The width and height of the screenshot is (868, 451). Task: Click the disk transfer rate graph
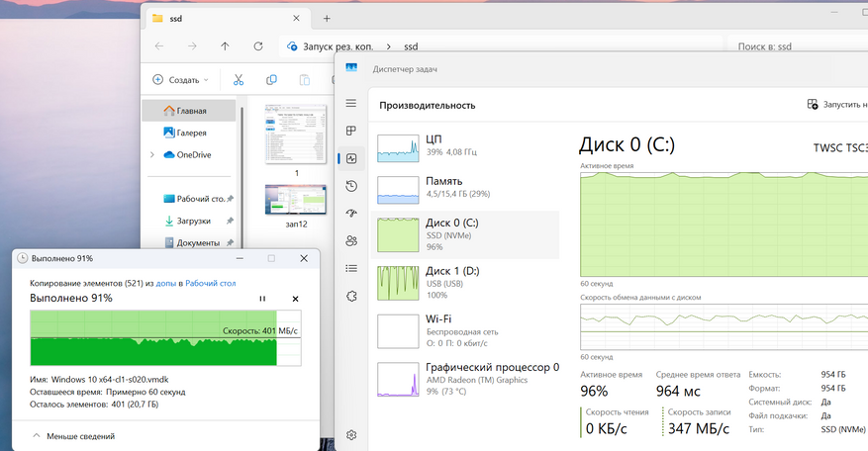(723, 326)
